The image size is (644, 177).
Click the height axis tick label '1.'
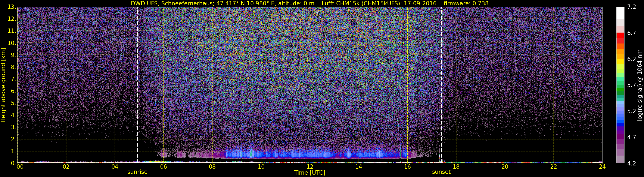(x=13, y=151)
